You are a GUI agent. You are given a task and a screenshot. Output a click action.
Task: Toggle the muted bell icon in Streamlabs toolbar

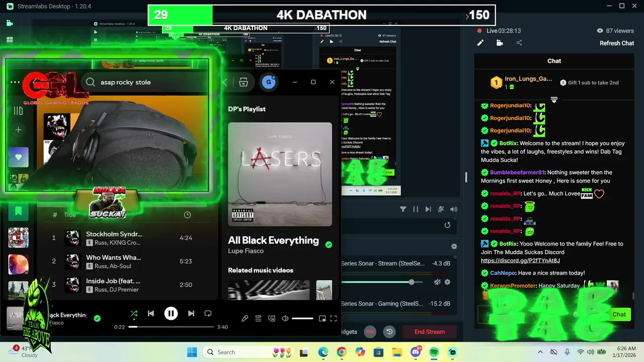(x=441, y=209)
